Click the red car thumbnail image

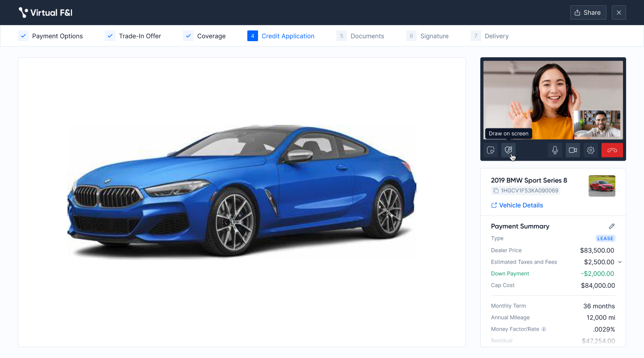(602, 186)
